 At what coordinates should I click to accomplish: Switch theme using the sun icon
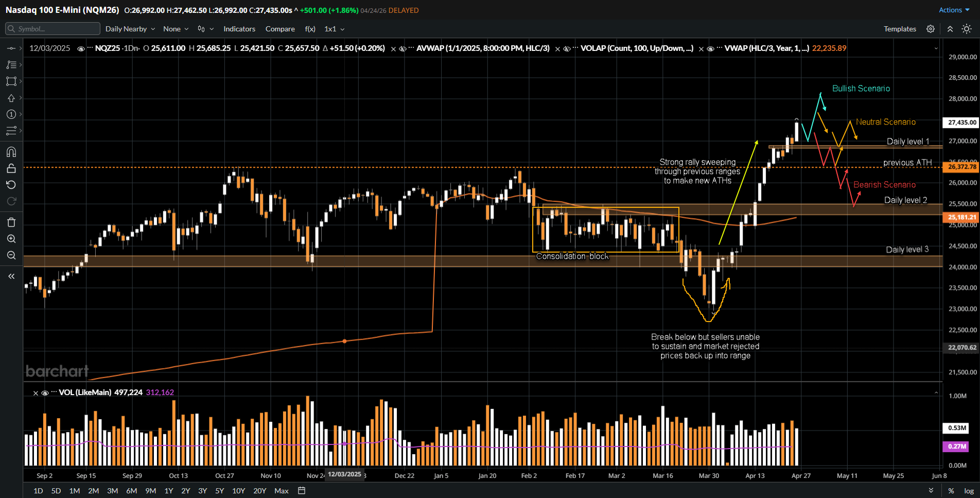pos(967,29)
